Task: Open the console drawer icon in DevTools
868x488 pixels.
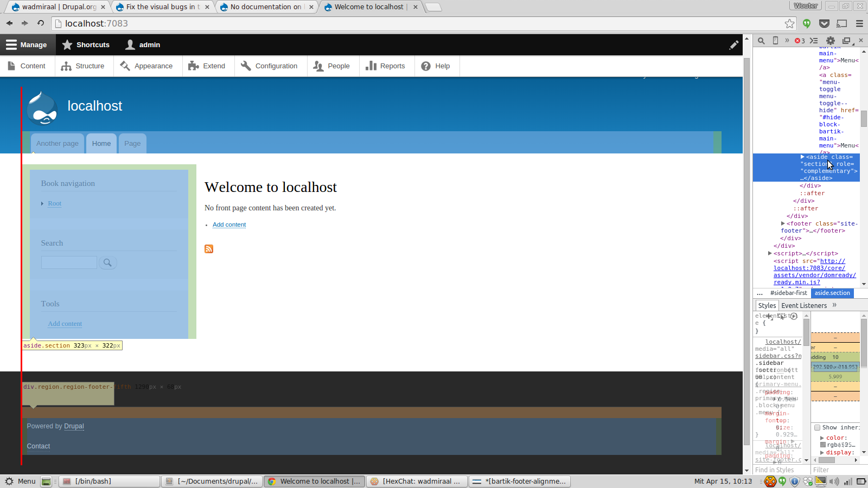Action: (x=814, y=40)
